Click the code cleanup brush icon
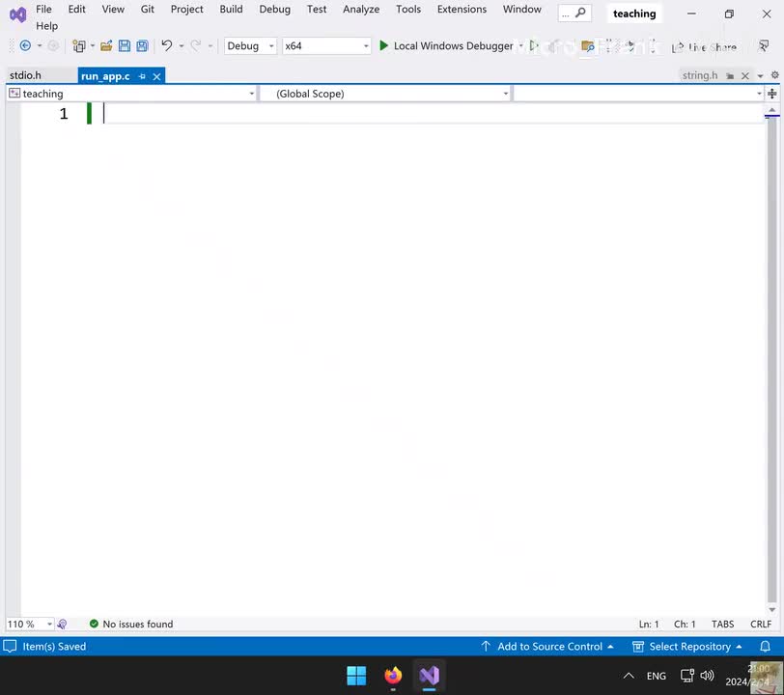The image size is (784, 695). pyautogui.click(x=62, y=624)
